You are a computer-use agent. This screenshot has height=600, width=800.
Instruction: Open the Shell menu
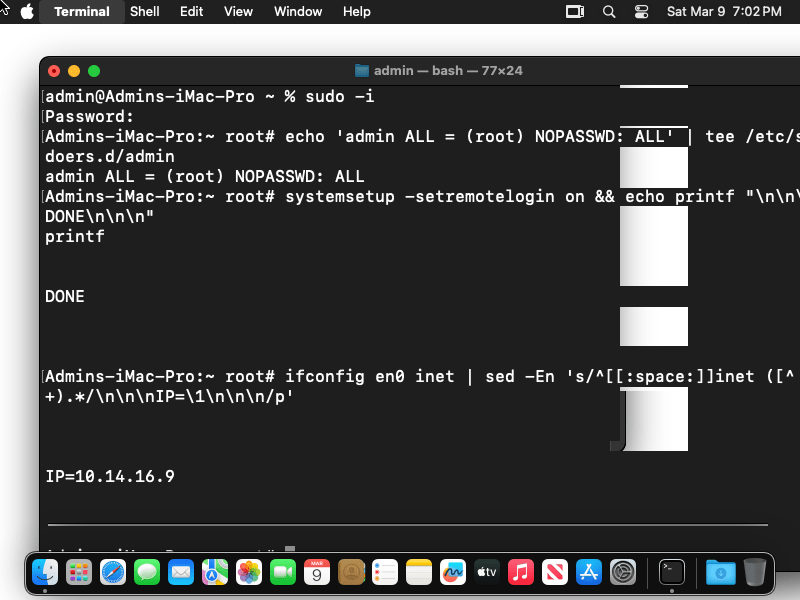click(x=145, y=12)
